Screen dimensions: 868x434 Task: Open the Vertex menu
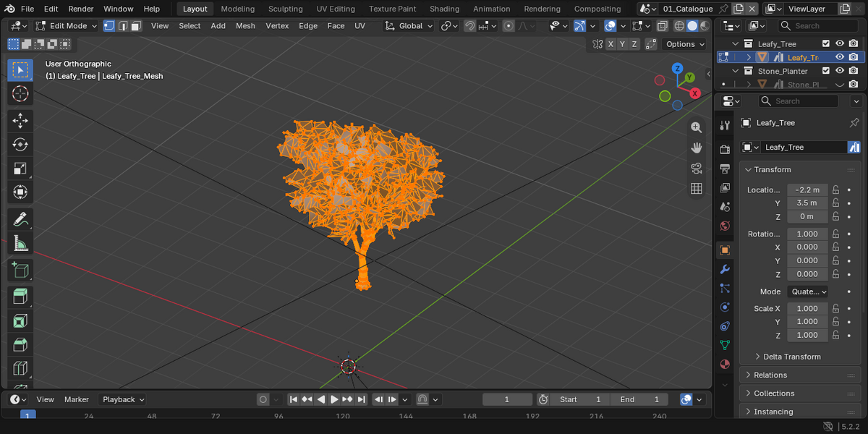click(x=277, y=25)
